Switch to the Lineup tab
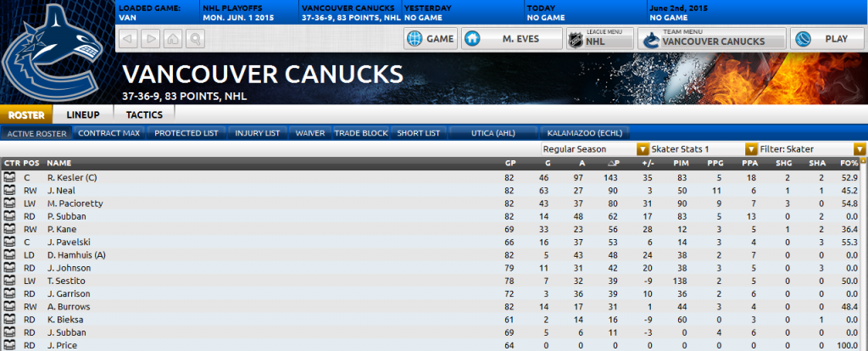 (83, 114)
